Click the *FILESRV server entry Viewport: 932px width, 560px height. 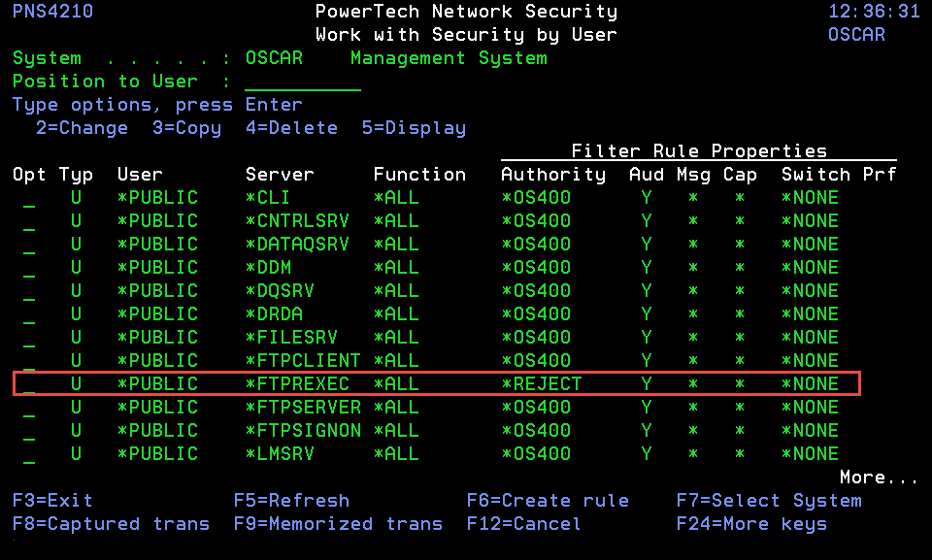click(x=291, y=338)
